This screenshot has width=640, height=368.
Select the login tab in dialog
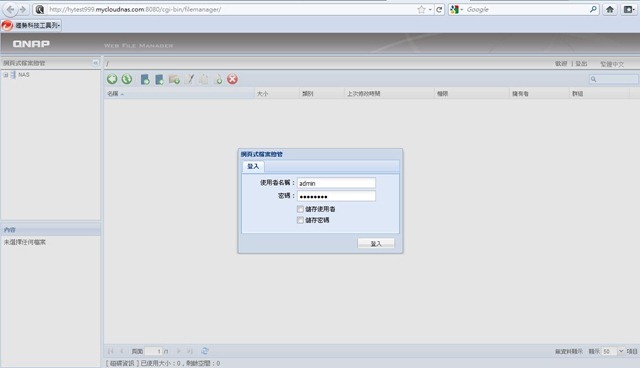(x=253, y=166)
